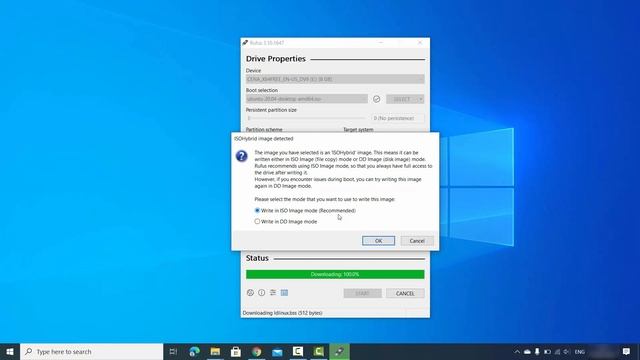Image resolution: width=640 pixels, height=360 pixels.
Task: Cancel the ISOHybrid image dialog
Action: pos(417,241)
